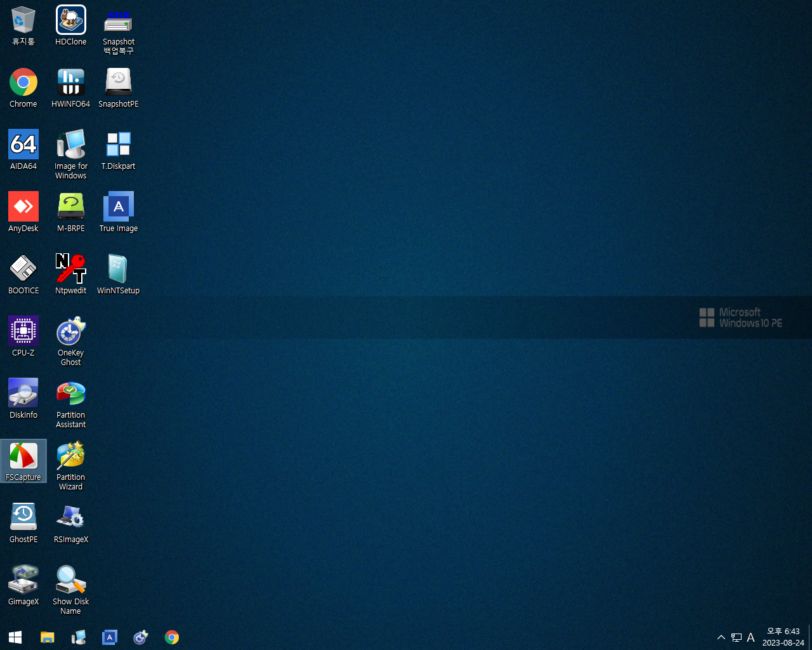The width and height of the screenshot is (812, 650).
Task: Open the taskbar clock showing 오후 6:43
Action: click(783, 637)
